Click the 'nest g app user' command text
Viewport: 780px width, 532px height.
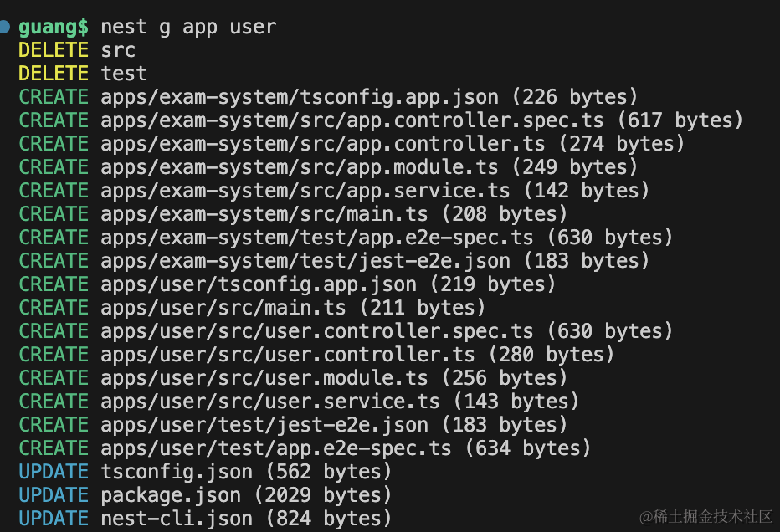coord(188,27)
